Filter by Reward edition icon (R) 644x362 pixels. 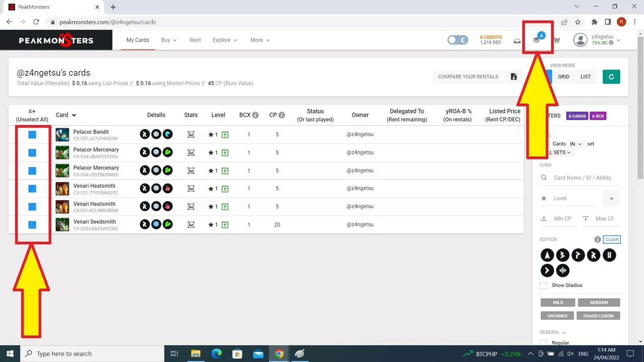click(x=594, y=255)
